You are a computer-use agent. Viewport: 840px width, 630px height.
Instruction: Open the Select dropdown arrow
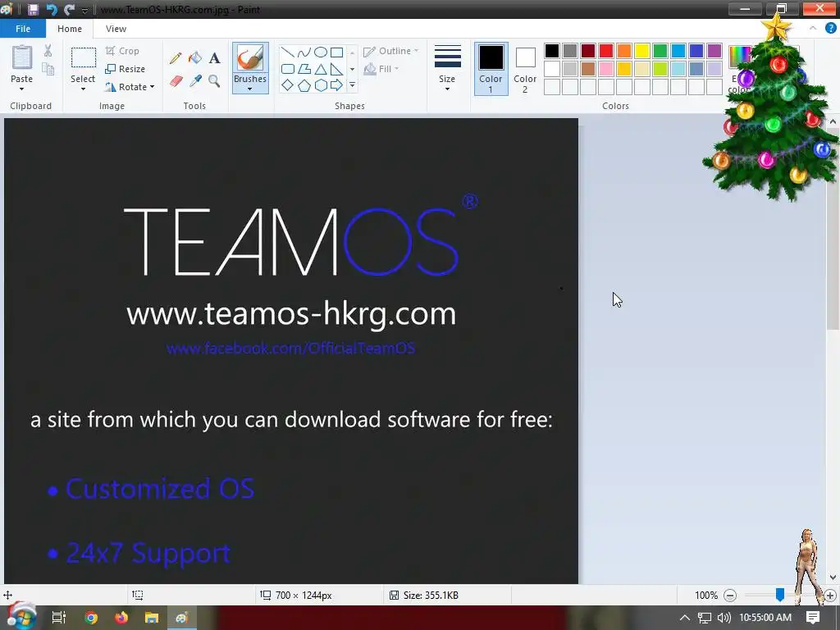(x=83, y=89)
